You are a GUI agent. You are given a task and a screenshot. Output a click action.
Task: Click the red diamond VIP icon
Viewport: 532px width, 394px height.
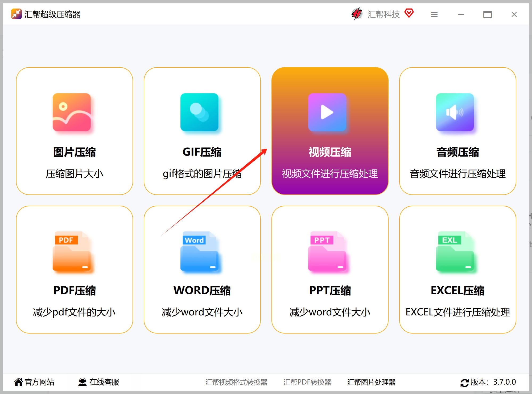click(x=409, y=13)
